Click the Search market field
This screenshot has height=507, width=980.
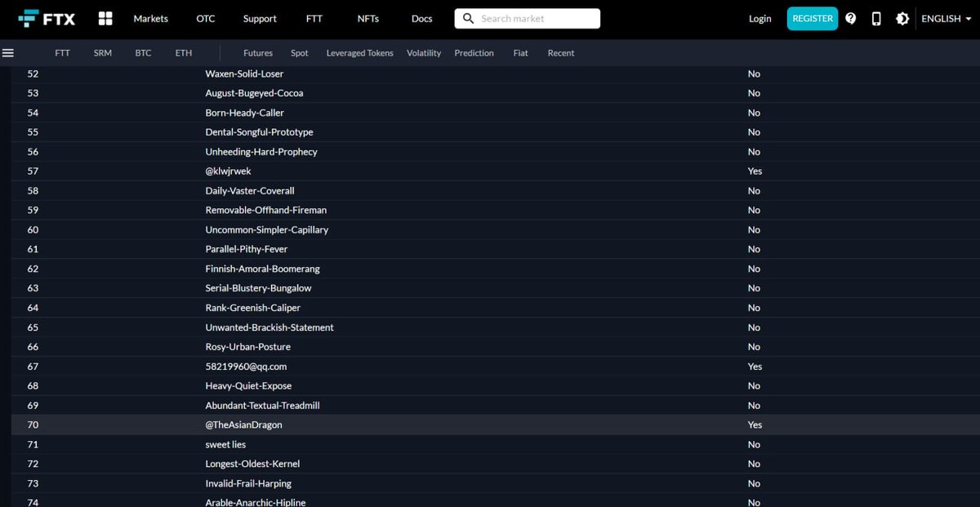528,18
